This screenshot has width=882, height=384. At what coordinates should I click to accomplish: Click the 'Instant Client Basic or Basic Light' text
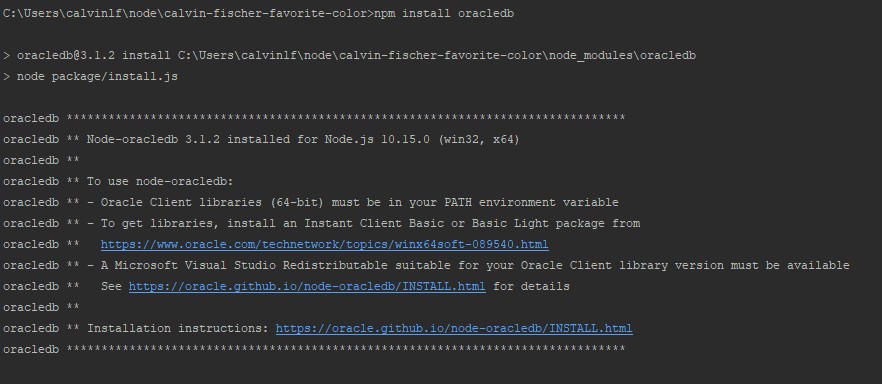tap(426, 224)
